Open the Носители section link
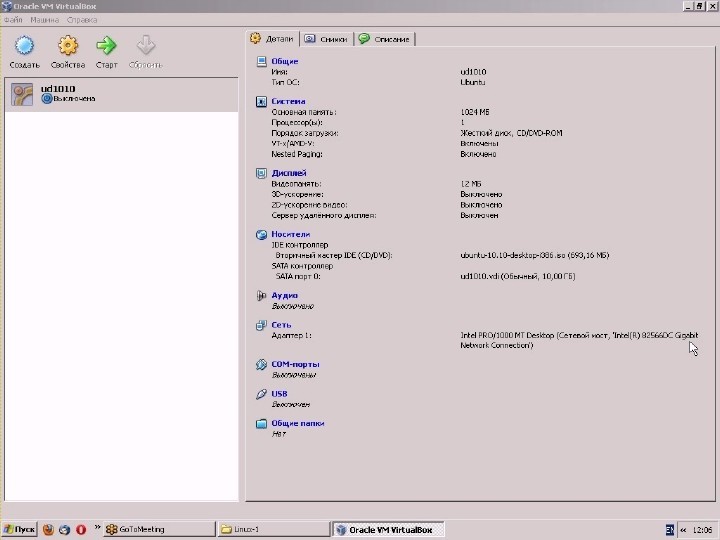The image size is (720, 540). click(291, 234)
